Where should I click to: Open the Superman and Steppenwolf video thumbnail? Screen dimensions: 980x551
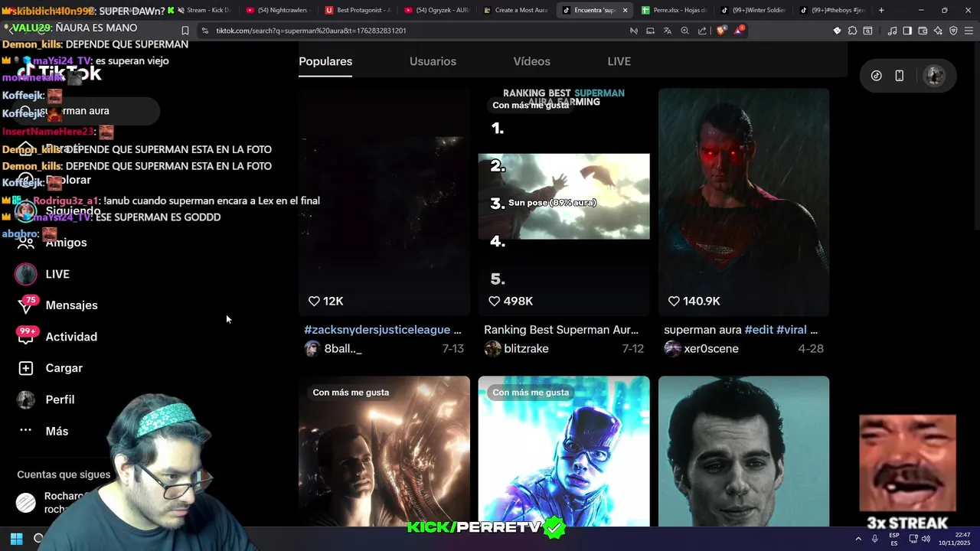[x=384, y=451]
